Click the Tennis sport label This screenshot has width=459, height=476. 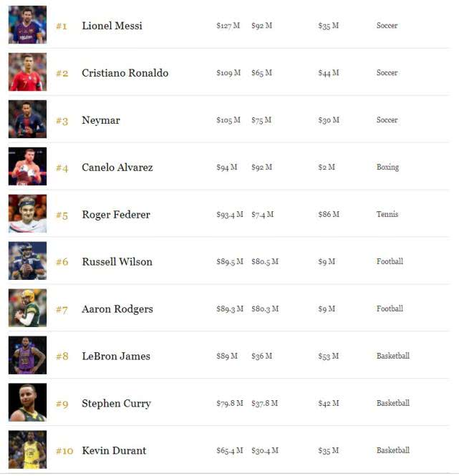[x=387, y=215]
